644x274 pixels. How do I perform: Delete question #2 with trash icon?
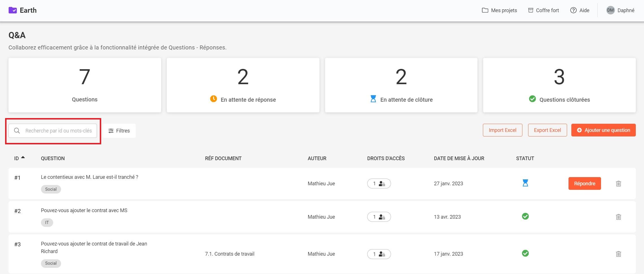coord(619,217)
